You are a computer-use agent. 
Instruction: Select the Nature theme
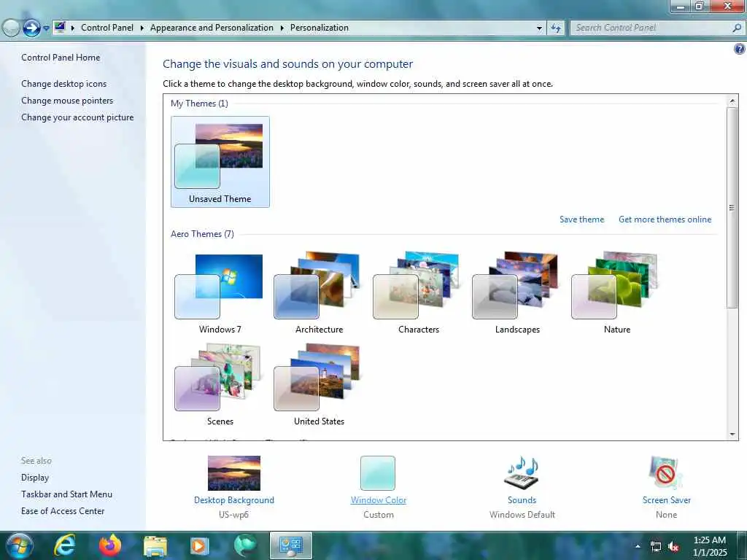(617, 293)
